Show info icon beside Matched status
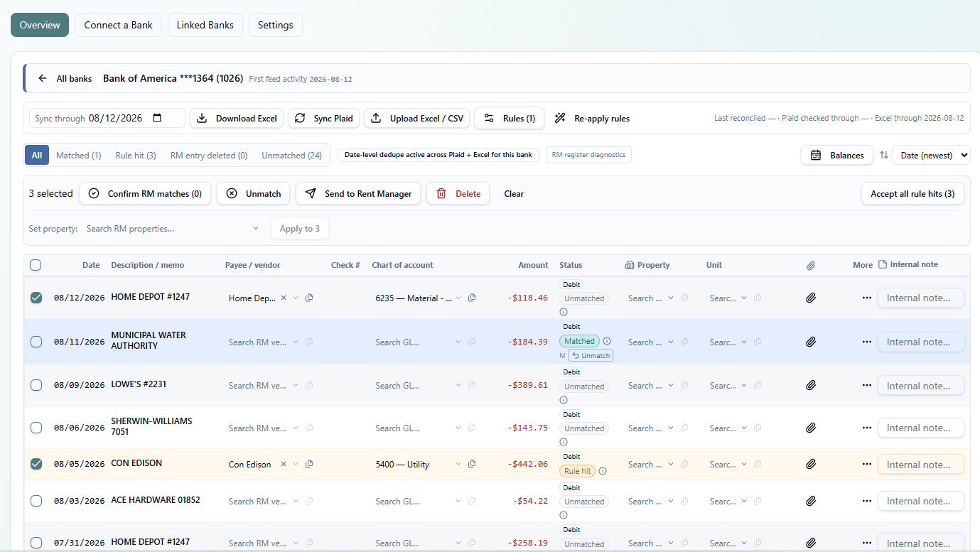980x552 pixels. [x=607, y=341]
